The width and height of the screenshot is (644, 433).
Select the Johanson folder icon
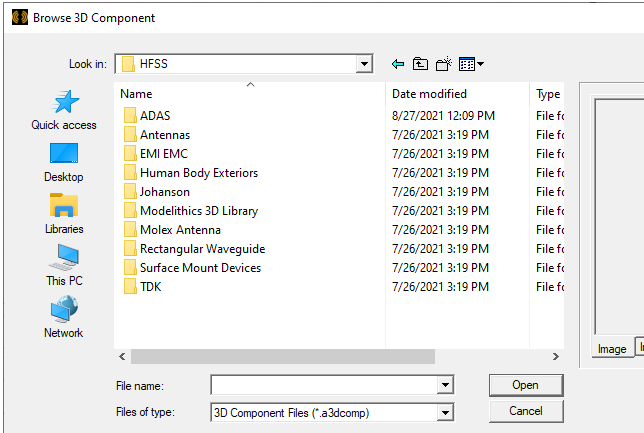(x=130, y=191)
